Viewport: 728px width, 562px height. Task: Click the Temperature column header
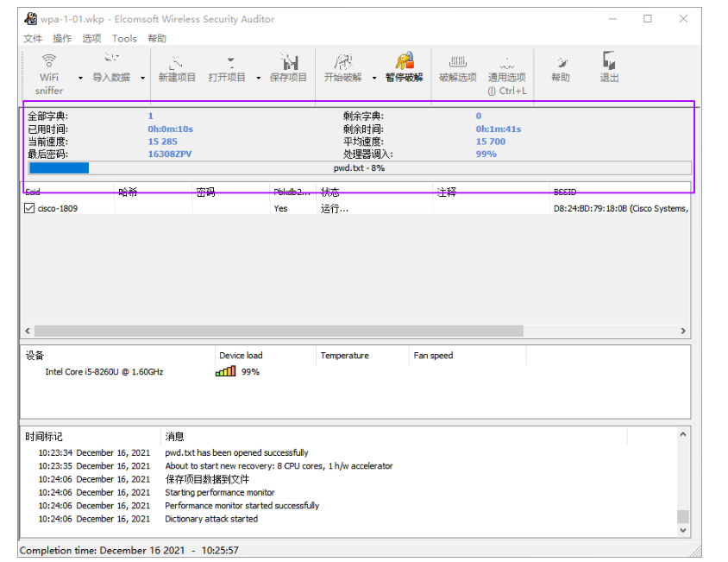(362, 355)
